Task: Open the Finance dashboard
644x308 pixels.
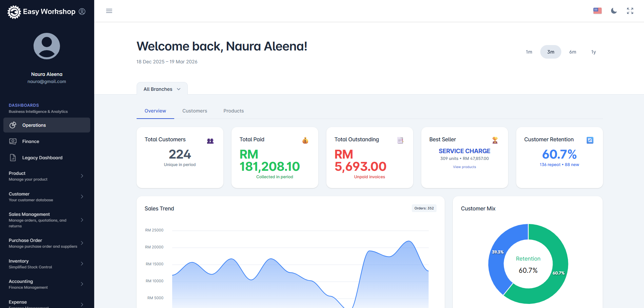Action: pos(31,141)
